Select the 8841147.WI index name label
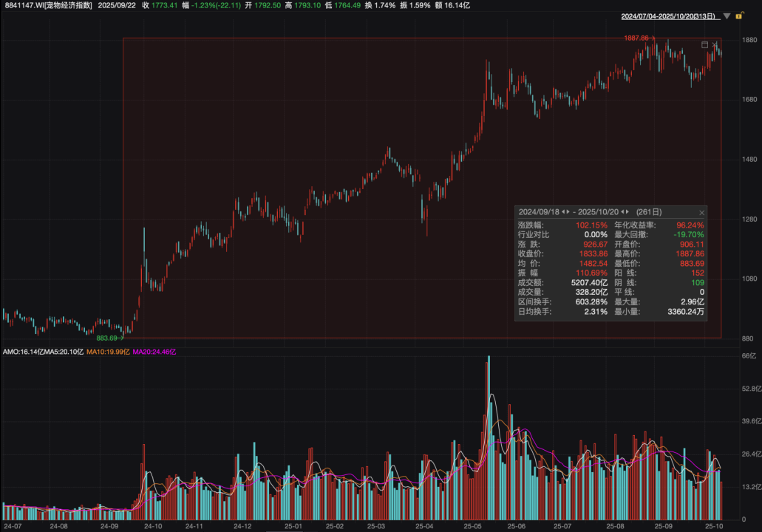Screen dimensions: 762x532 tap(48, 5)
